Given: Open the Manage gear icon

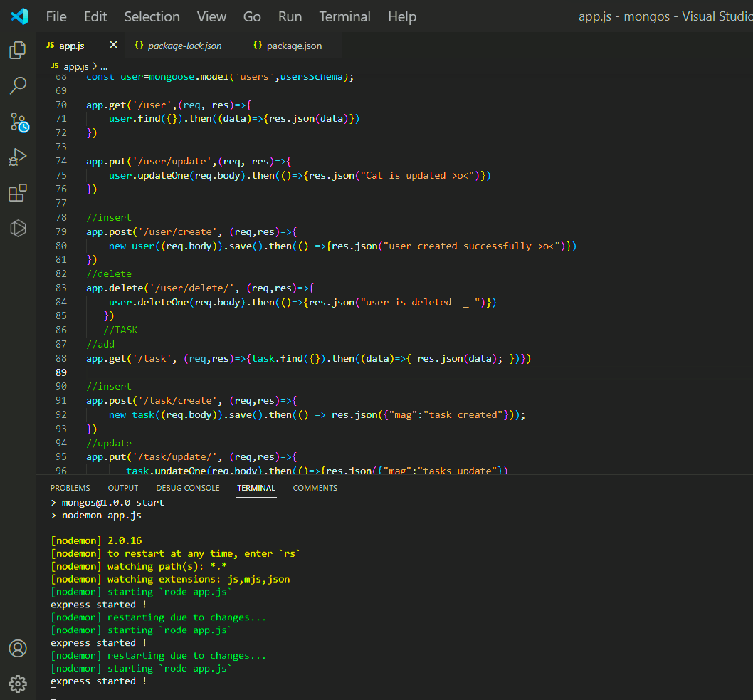Looking at the screenshot, I should click(x=18, y=684).
